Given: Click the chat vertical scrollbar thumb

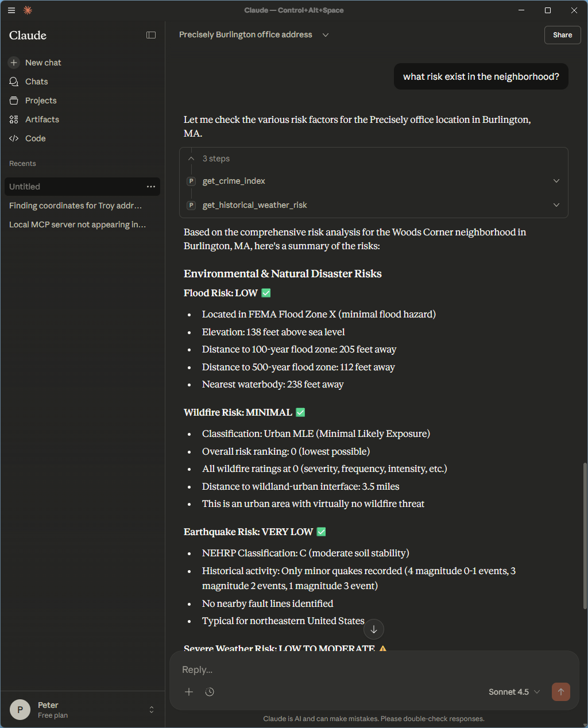Looking at the screenshot, I should [585, 536].
